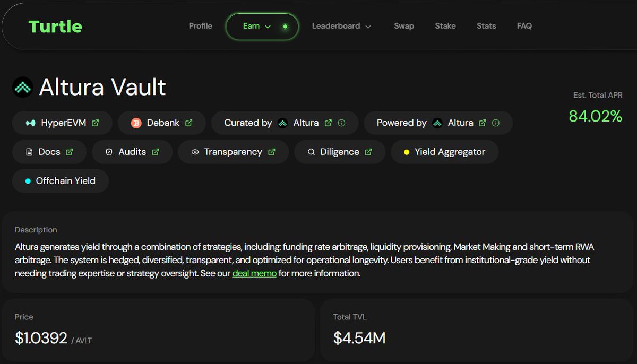The image size is (637, 364).
Task: Open the Leaderboard menu
Action: pos(341,26)
